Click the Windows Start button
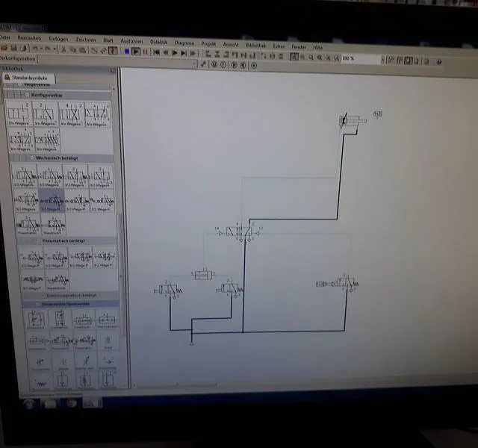This screenshot has width=478, height=448. [30, 404]
